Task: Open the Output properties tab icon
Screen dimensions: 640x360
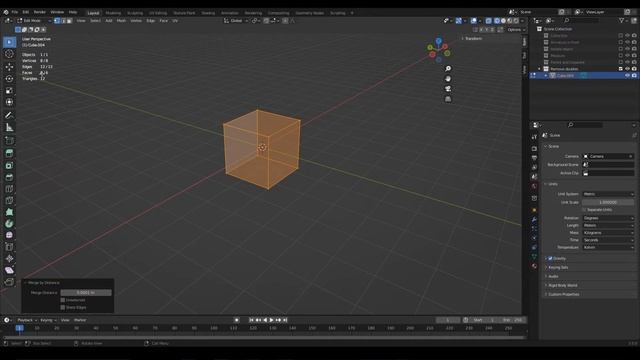Action: click(534, 158)
